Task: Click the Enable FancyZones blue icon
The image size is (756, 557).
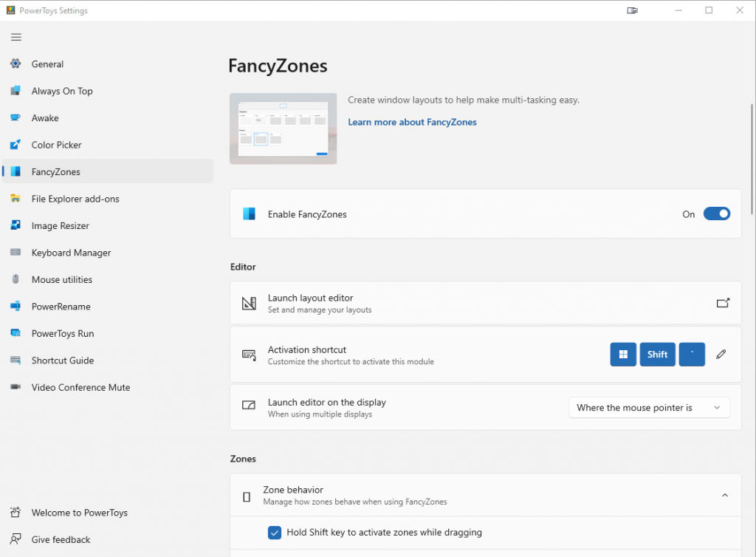Action: click(x=249, y=213)
